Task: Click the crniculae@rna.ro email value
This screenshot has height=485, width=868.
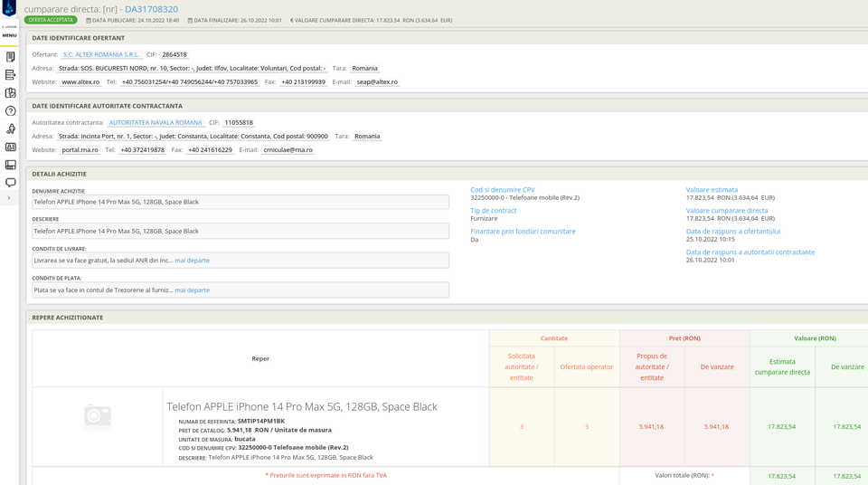Action: coord(288,150)
